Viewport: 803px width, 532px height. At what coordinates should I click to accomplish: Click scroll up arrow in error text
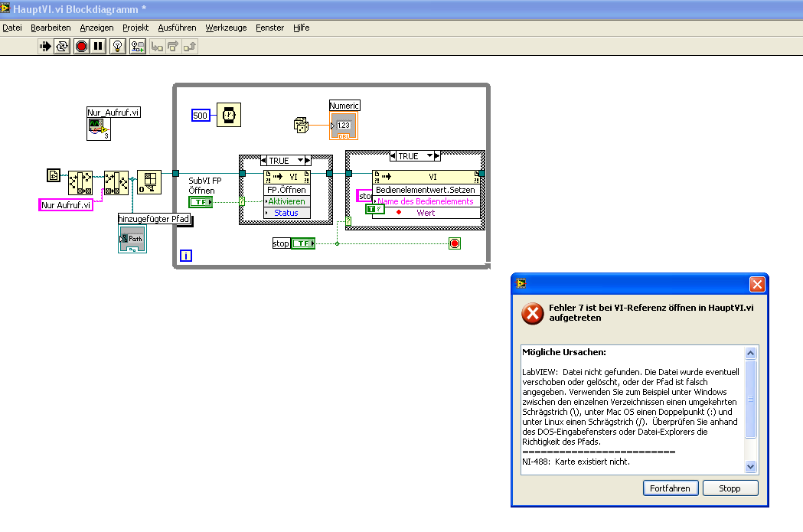pyautogui.click(x=750, y=353)
